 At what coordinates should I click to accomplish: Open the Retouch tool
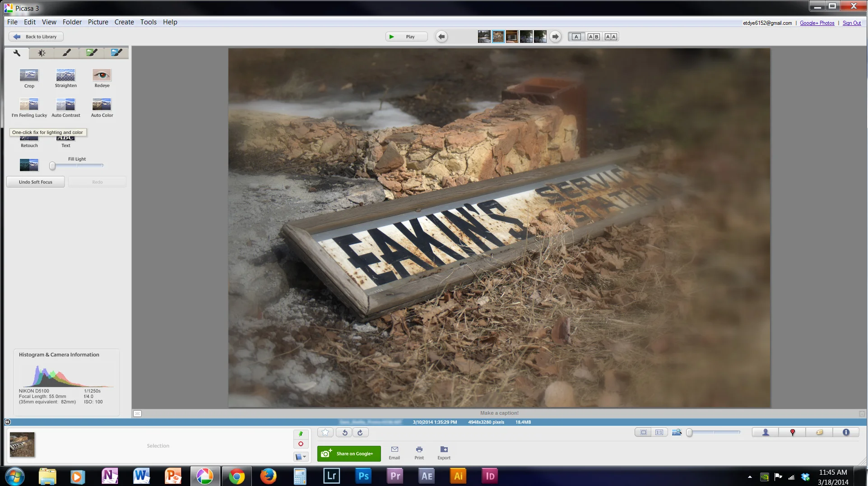click(x=29, y=142)
